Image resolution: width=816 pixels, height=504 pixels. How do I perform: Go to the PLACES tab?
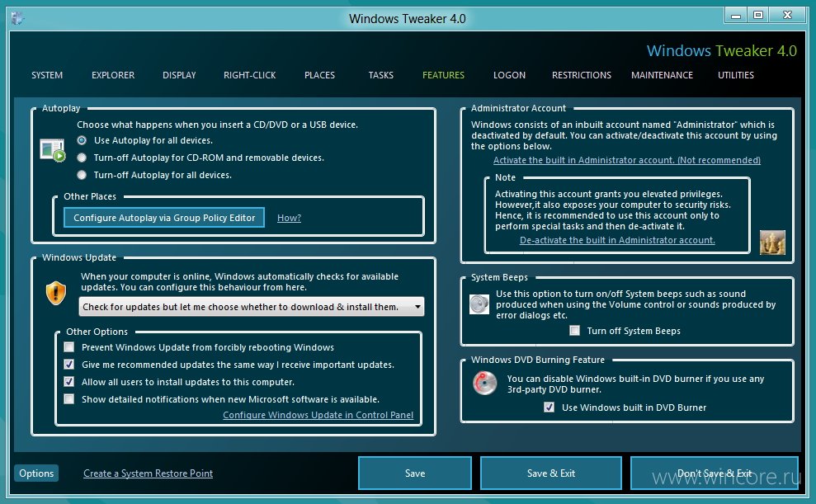point(319,75)
